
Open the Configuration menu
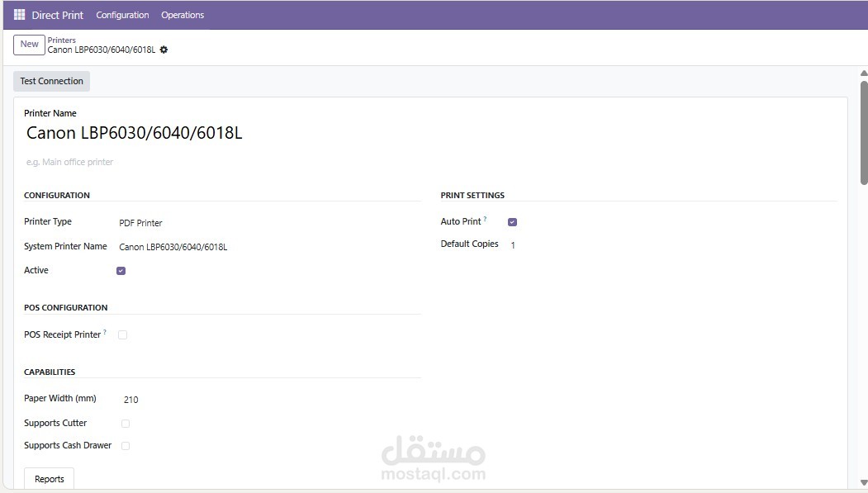pyautogui.click(x=122, y=15)
